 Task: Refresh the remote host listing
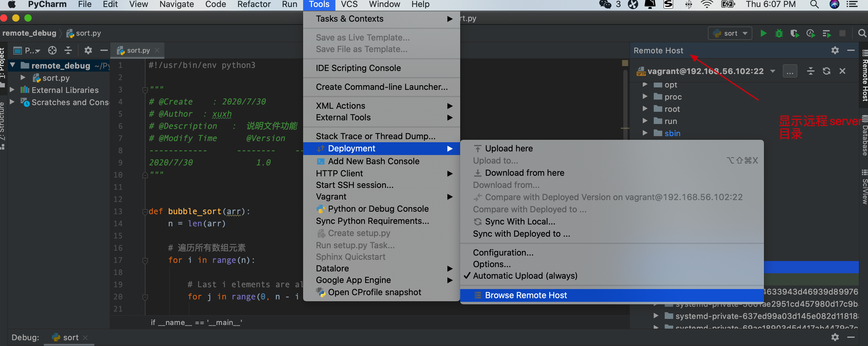click(826, 71)
